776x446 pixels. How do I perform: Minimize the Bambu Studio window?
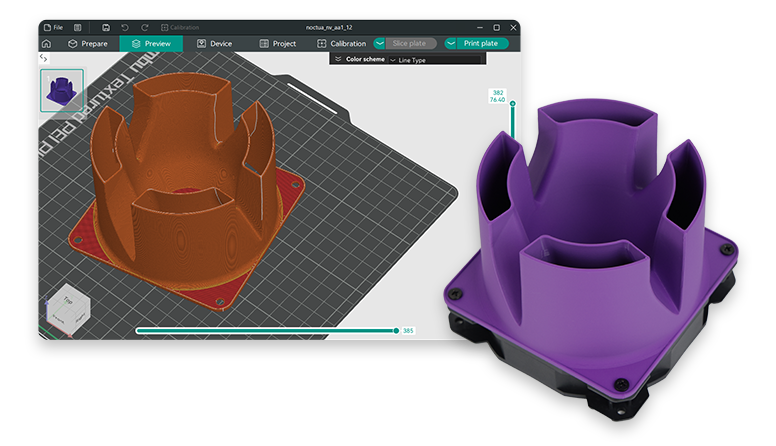(480, 28)
